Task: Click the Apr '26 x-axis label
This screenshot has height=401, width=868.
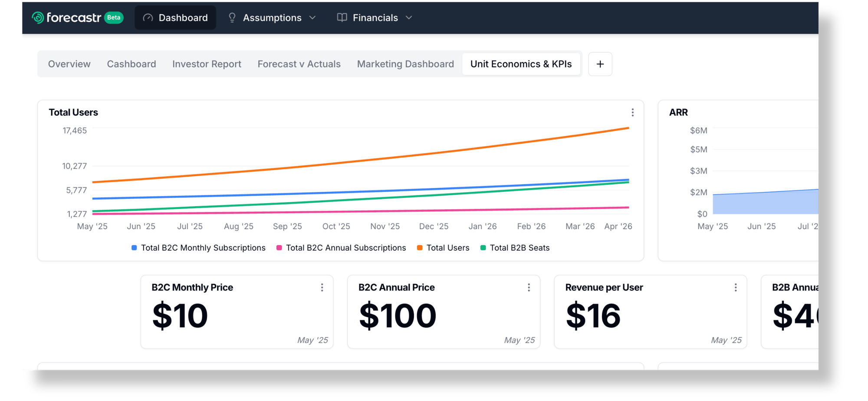Action: [x=618, y=227]
